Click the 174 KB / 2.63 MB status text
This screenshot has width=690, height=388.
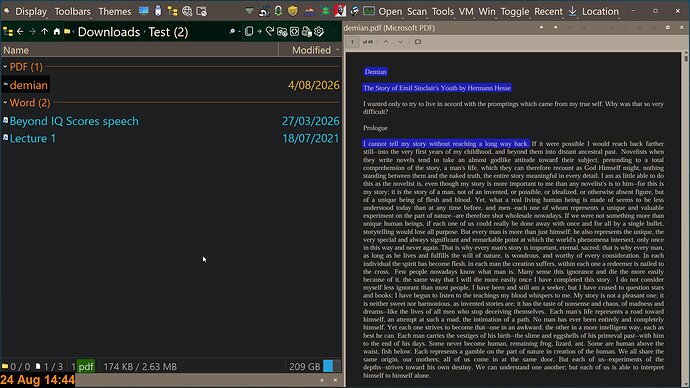(x=140, y=366)
